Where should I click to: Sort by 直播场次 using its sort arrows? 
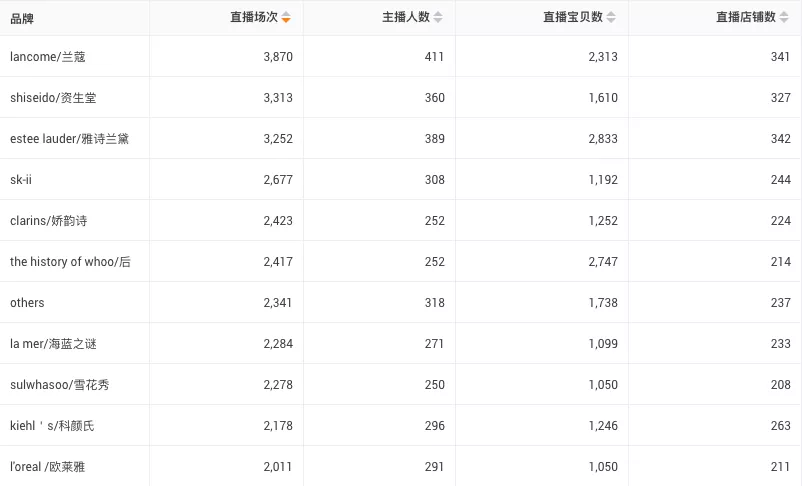pos(286,17)
